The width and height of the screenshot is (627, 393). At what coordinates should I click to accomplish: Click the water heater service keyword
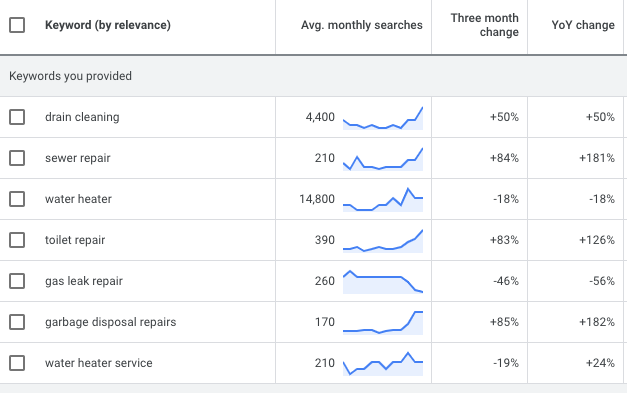click(x=98, y=363)
